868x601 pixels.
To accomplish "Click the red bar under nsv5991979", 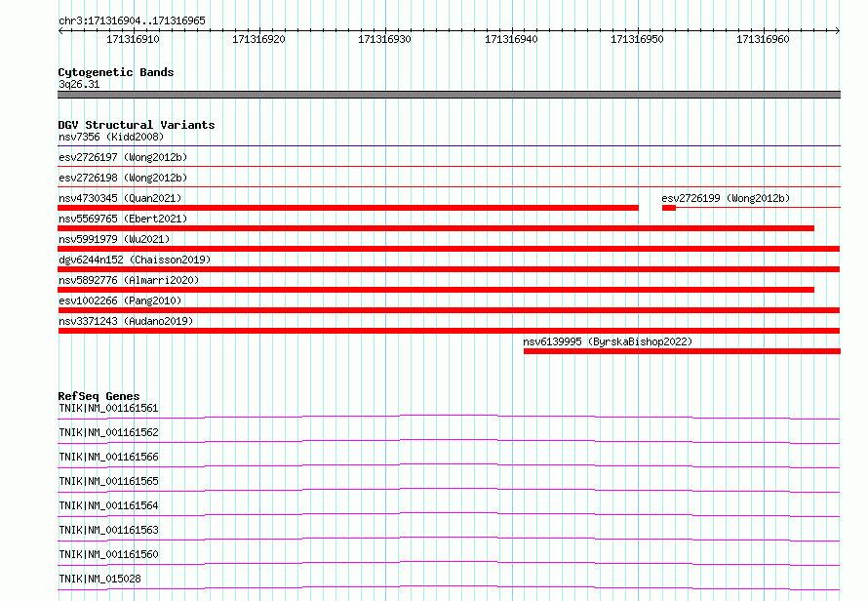I will [x=449, y=249].
